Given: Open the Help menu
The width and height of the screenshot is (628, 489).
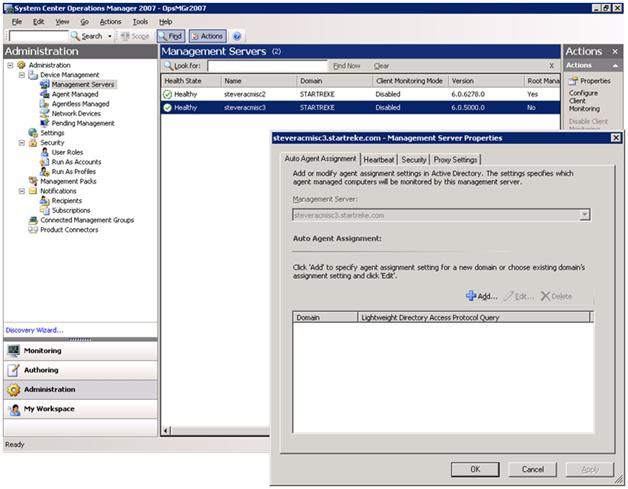Looking at the screenshot, I should tap(166, 22).
